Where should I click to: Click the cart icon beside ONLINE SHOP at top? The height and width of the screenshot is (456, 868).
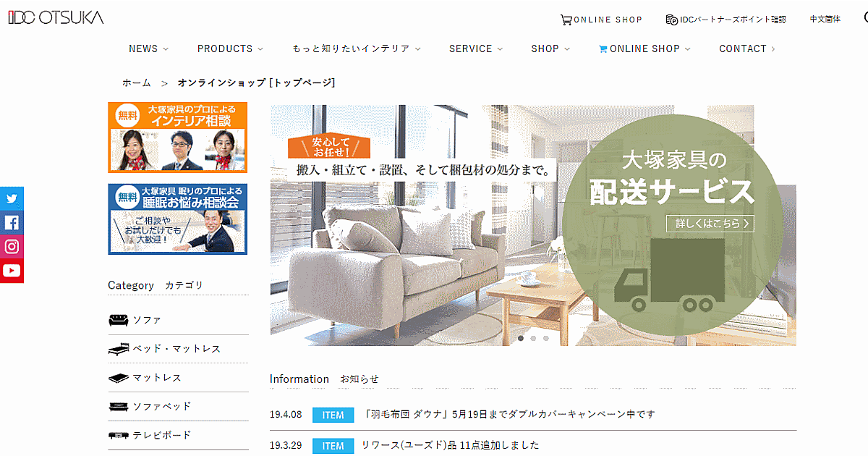pyautogui.click(x=566, y=20)
